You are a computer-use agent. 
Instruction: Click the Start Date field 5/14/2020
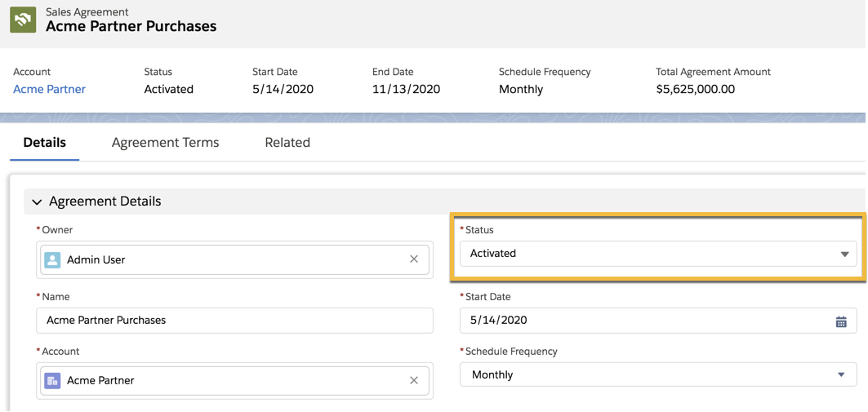[658, 320]
